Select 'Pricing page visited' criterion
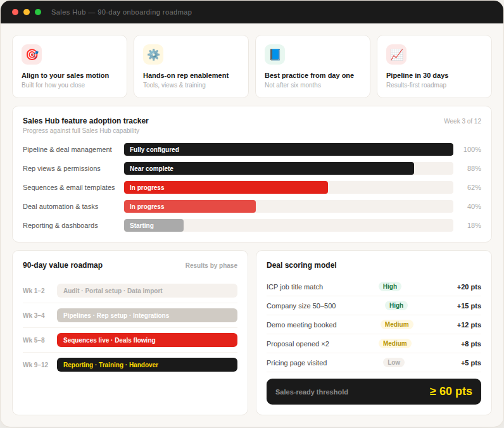 point(297,363)
